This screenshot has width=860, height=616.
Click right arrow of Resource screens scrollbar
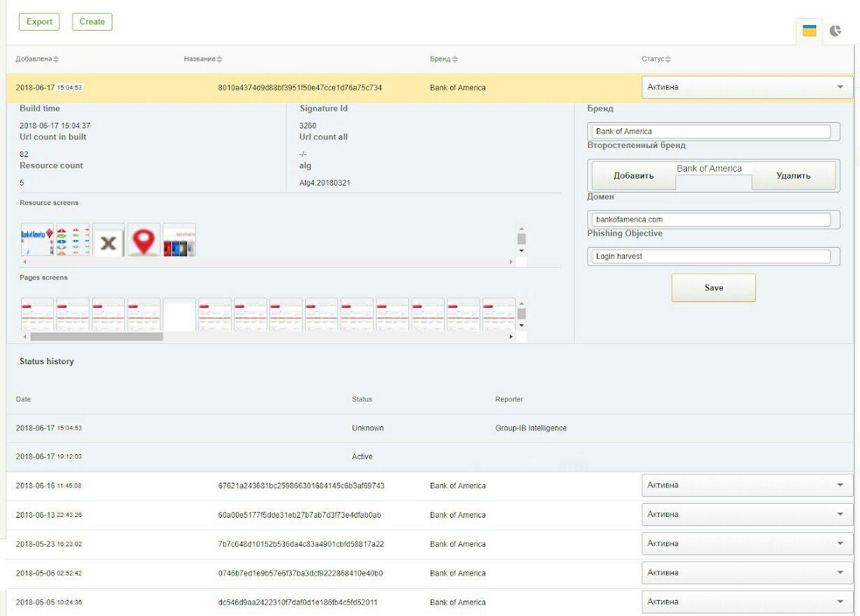tap(511, 262)
